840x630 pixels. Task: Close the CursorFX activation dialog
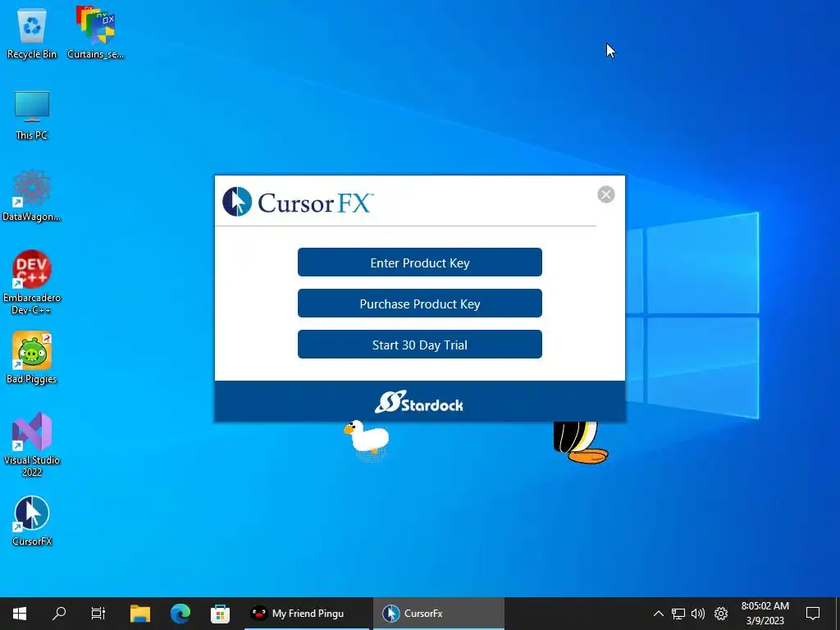[x=606, y=194]
